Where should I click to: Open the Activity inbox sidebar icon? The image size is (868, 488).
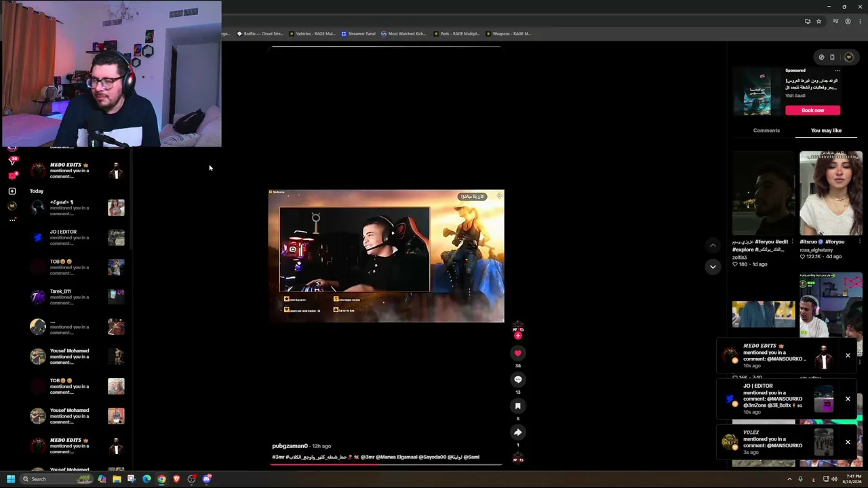coord(12,176)
